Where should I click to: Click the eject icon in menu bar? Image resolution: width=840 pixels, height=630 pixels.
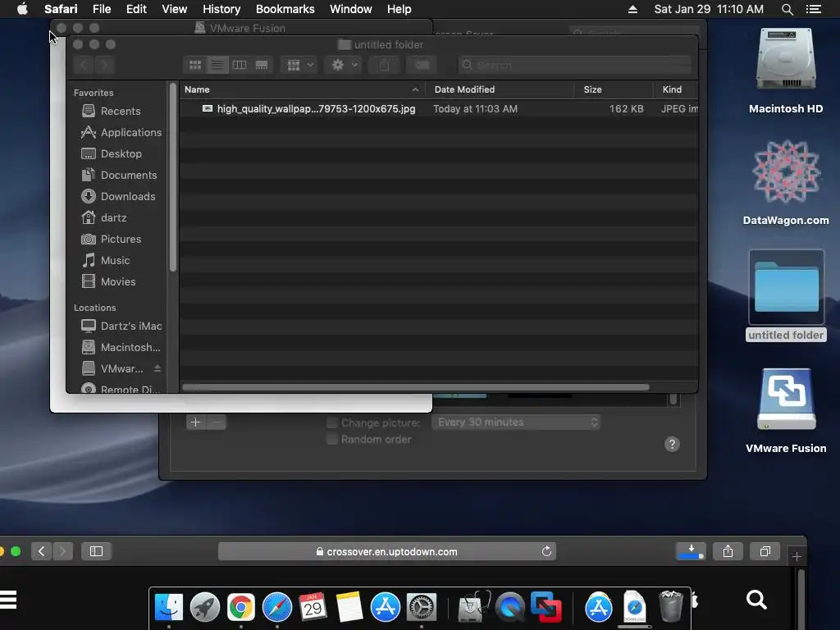pyautogui.click(x=632, y=9)
